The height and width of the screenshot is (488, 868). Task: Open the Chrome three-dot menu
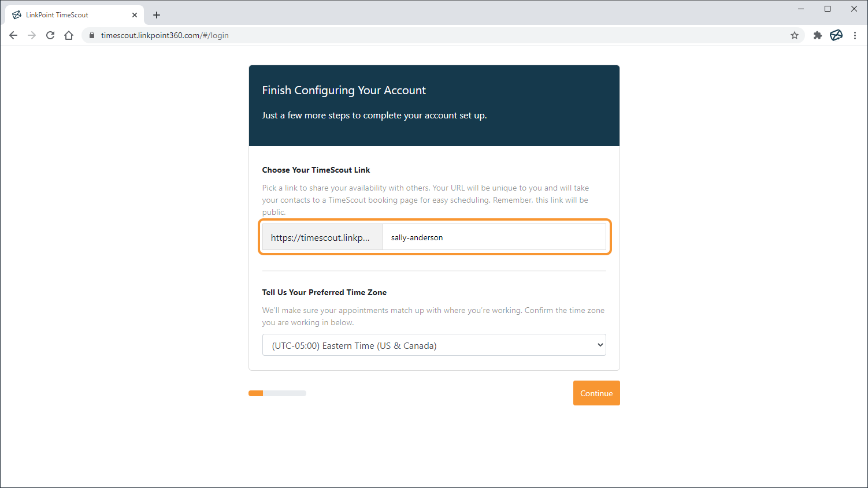[855, 35]
